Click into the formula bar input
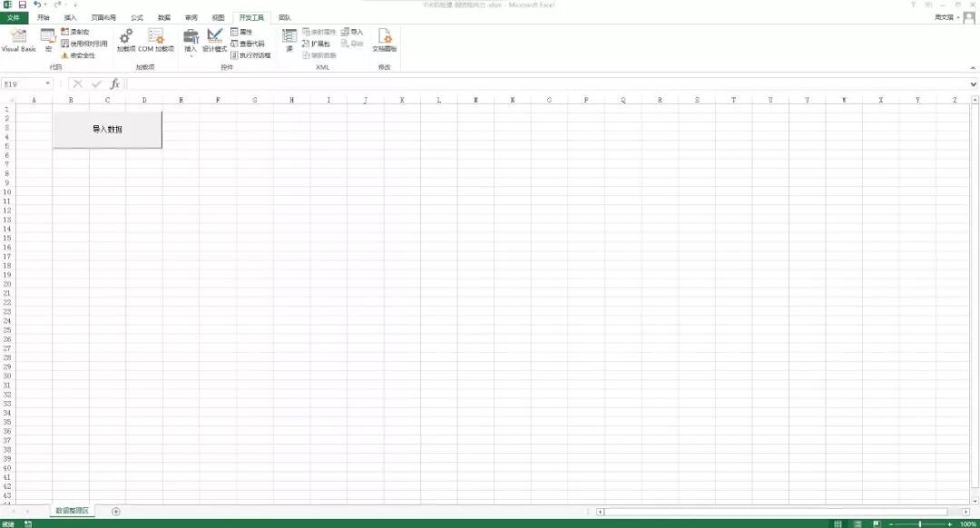 click(546, 83)
